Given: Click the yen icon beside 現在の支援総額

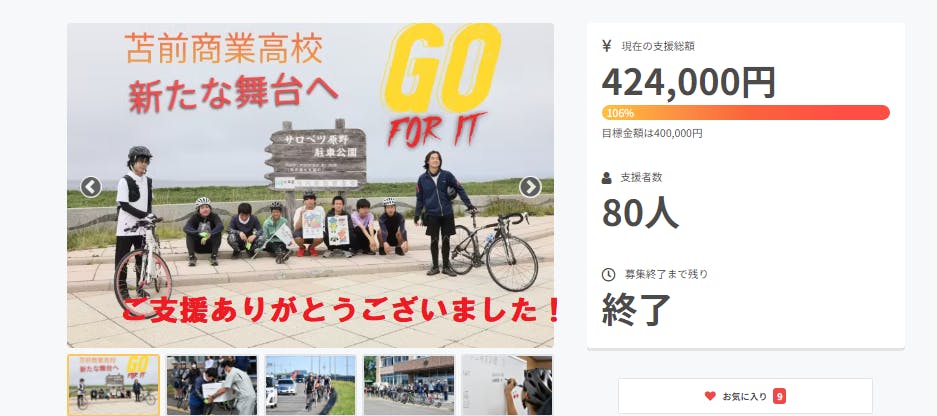Looking at the screenshot, I should coord(607,46).
